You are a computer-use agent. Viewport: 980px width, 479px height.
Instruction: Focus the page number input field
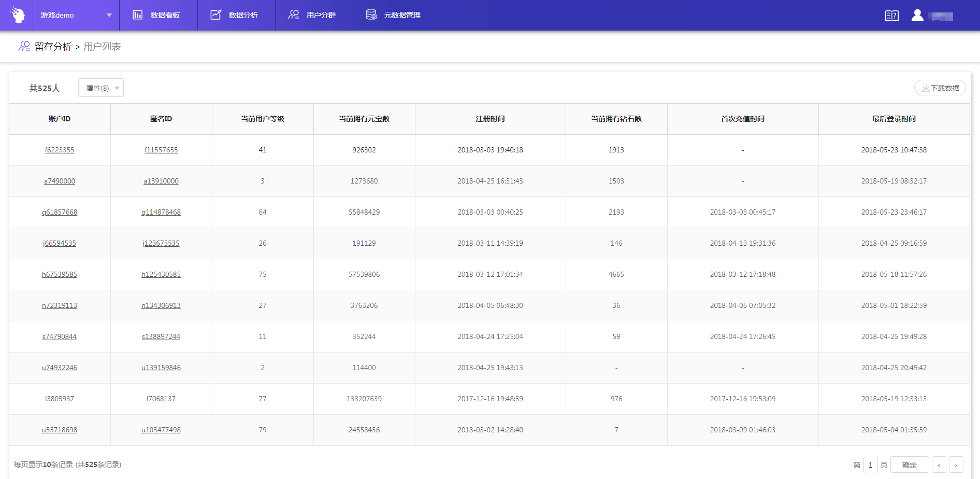point(870,465)
